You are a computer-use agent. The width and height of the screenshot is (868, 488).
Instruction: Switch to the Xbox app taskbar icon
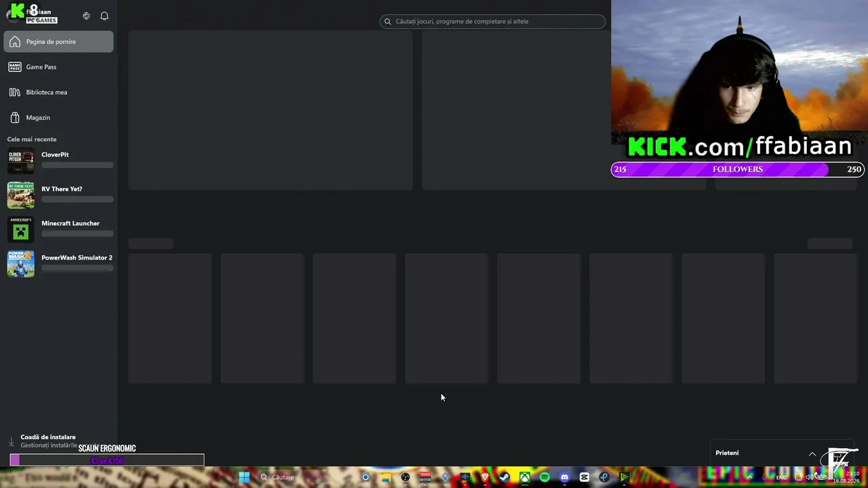coord(525,477)
